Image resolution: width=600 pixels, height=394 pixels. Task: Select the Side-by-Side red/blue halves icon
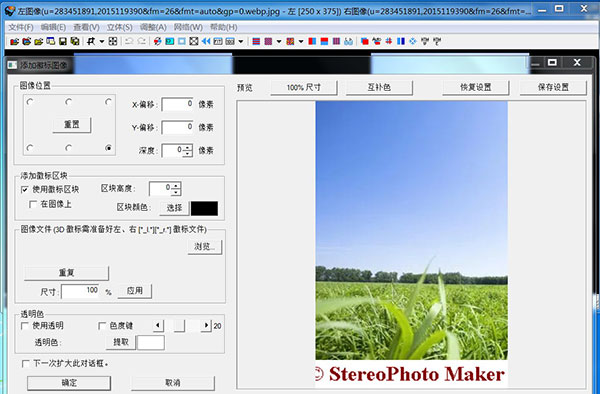312,41
